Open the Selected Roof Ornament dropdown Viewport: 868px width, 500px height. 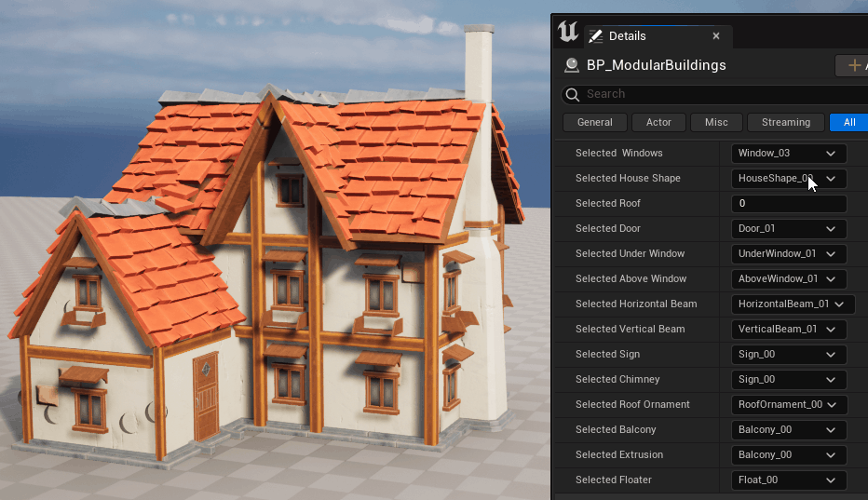[789, 405]
